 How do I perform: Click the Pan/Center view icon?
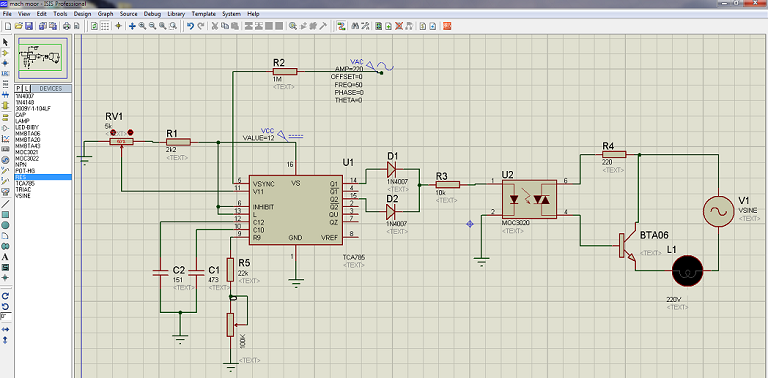[x=132, y=26]
